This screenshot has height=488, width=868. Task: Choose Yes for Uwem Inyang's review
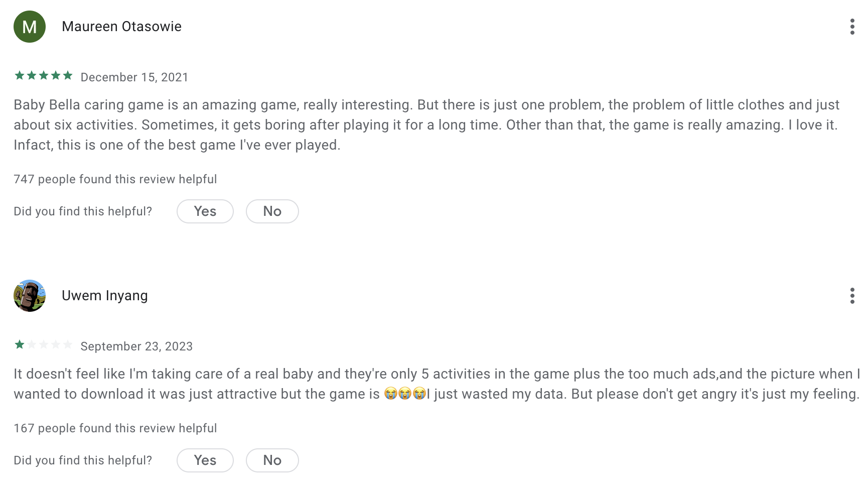205,460
